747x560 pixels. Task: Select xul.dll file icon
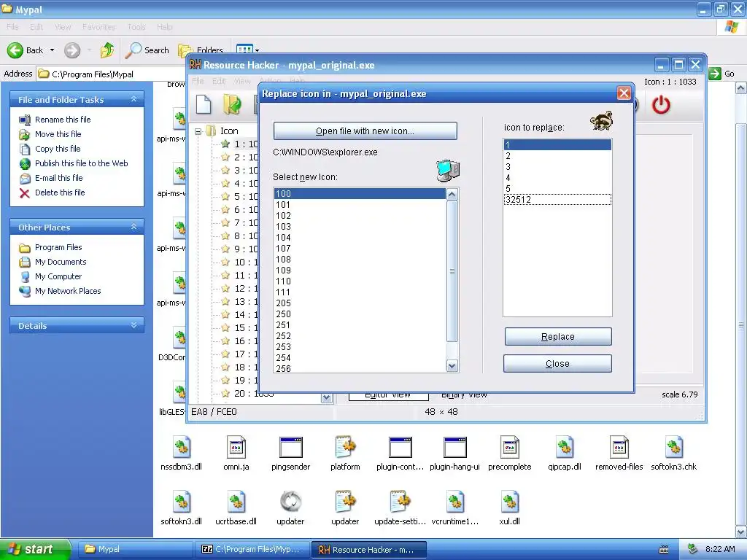coord(510,502)
